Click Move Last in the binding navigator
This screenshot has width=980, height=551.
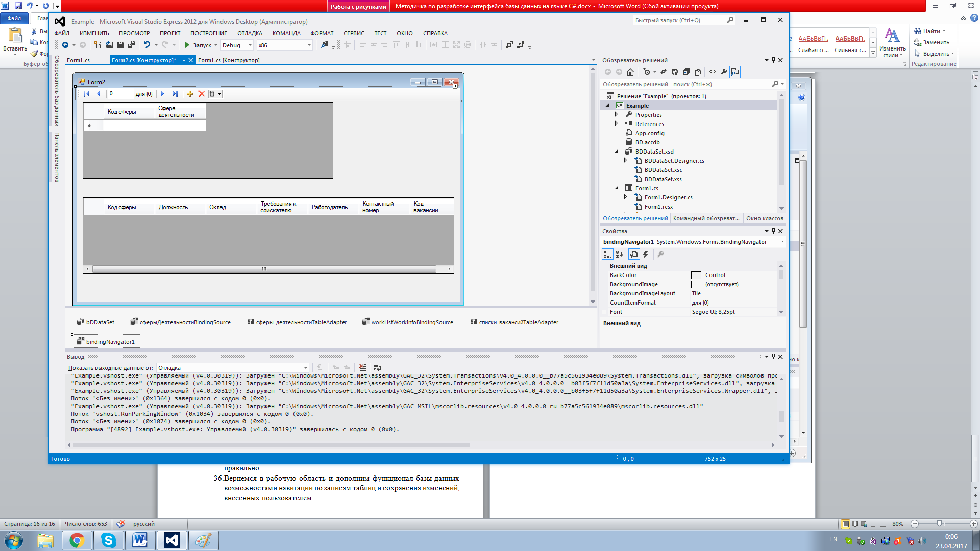pyautogui.click(x=175, y=94)
